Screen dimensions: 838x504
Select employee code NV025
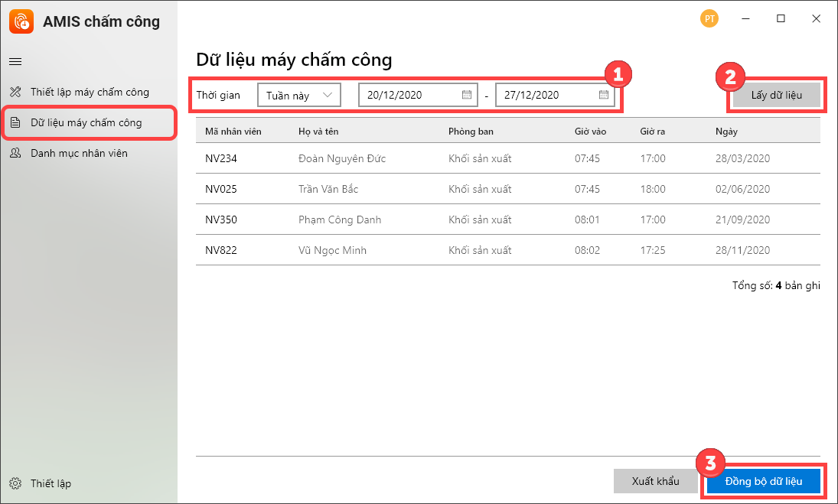coord(220,189)
